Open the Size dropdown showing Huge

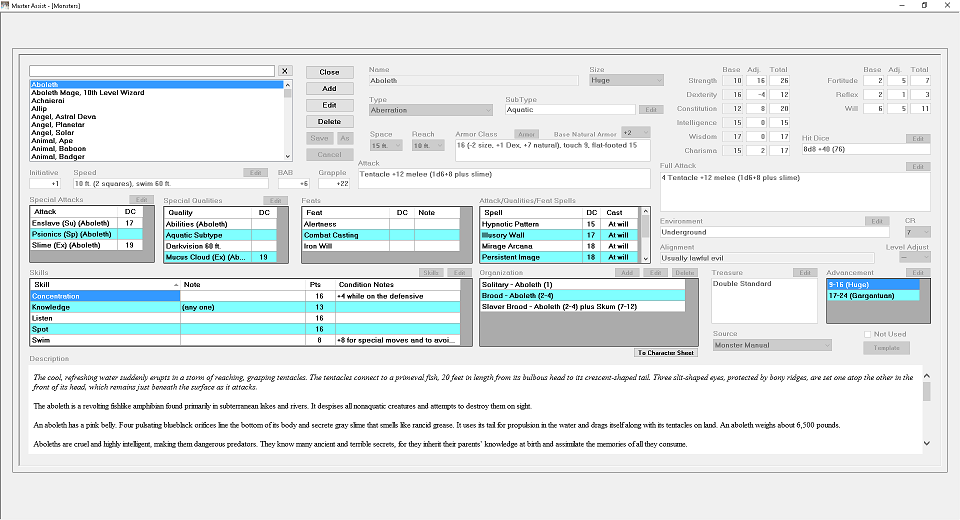pos(626,80)
